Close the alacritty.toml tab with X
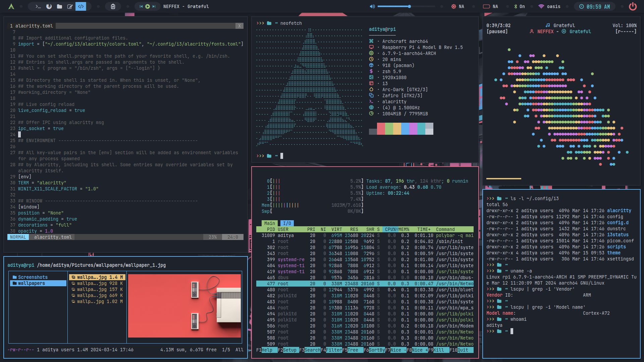644x362 pixels. [x=239, y=26]
